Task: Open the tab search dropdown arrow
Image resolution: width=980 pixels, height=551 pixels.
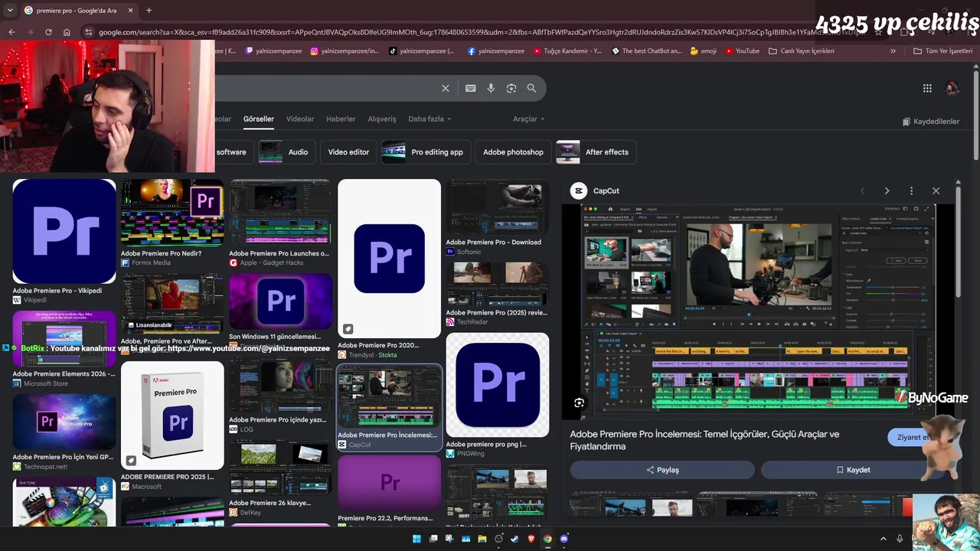Action: 11,11
